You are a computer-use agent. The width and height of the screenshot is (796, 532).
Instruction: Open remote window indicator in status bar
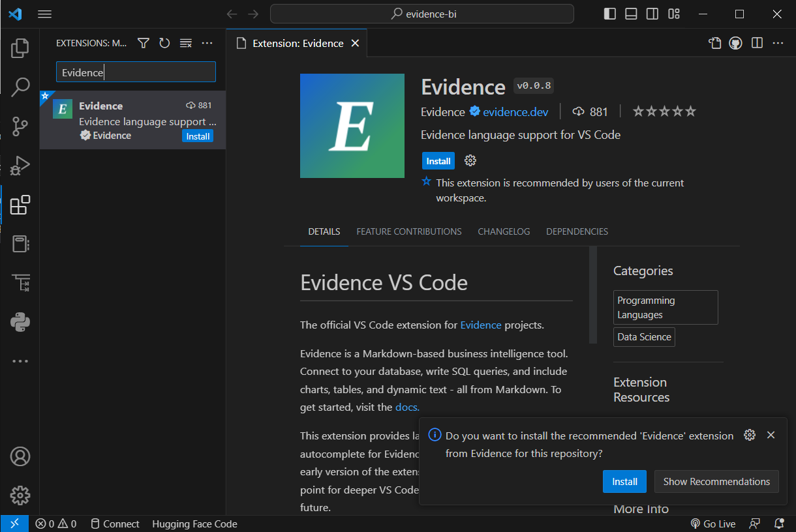[14, 524]
